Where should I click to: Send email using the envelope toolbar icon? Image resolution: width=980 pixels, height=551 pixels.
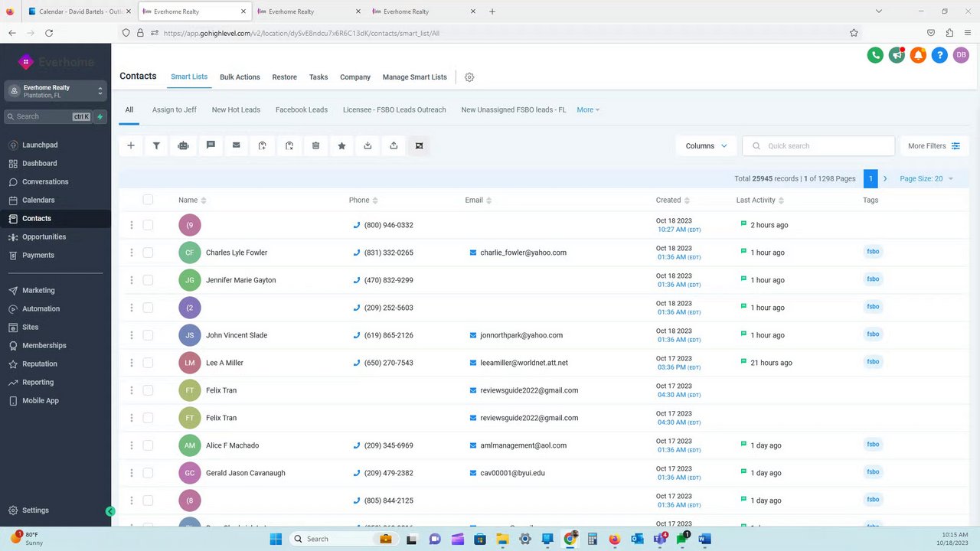click(237, 145)
